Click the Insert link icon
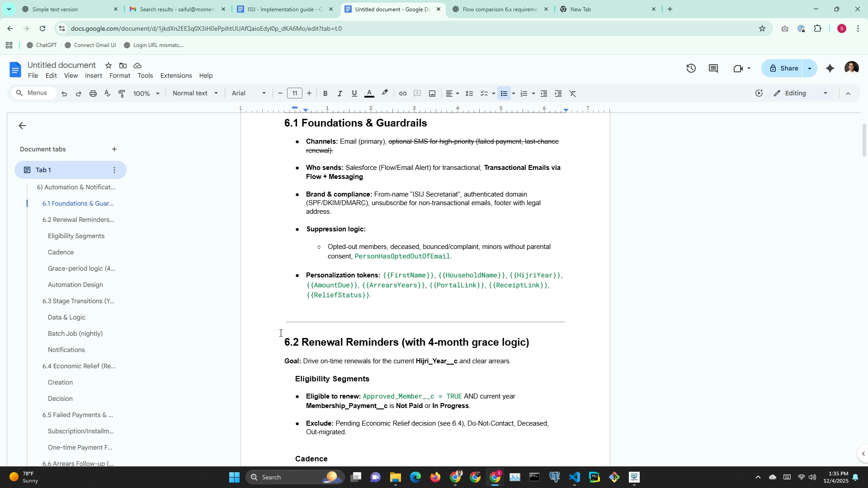 click(402, 94)
